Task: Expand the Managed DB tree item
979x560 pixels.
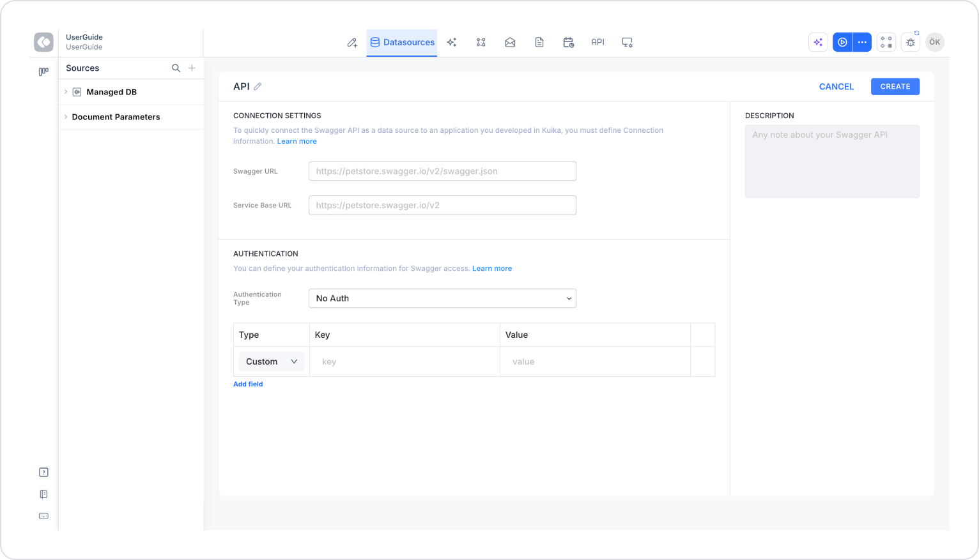Action: pyautogui.click(x=66, y=92)
